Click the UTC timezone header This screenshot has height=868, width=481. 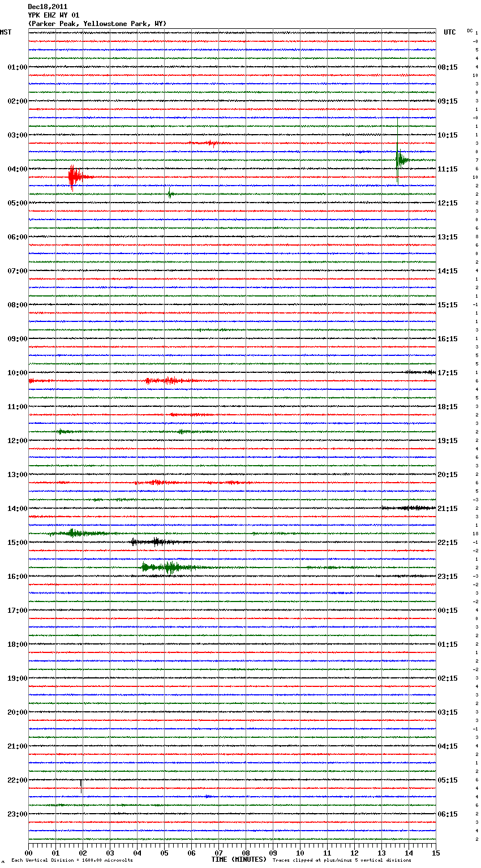click(x=450, y=32)
